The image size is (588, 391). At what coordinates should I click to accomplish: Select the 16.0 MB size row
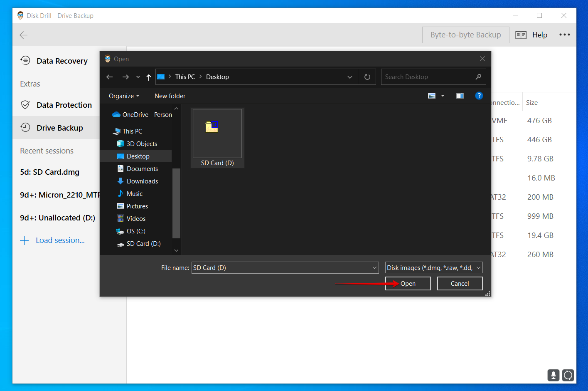pos(541,178)
